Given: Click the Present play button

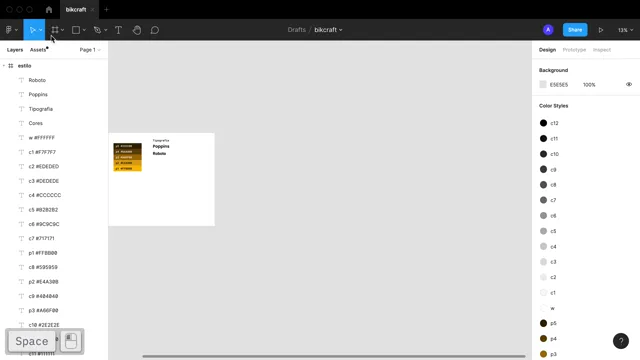Looking at the screenshot, I should pyautogui.click(x=601, y=30).
